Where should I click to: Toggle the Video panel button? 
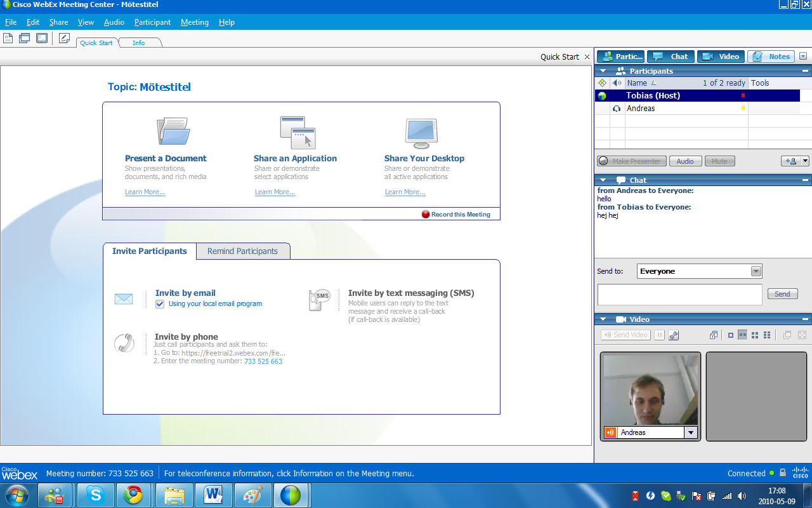721,57
